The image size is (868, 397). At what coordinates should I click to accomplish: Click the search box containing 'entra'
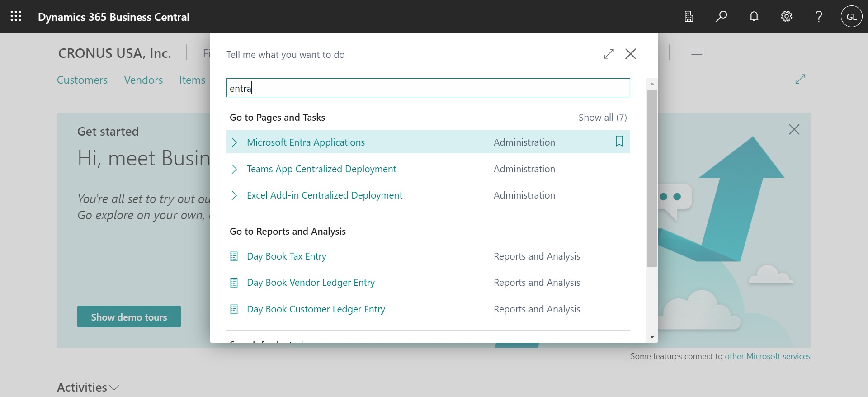coord(428,88)
